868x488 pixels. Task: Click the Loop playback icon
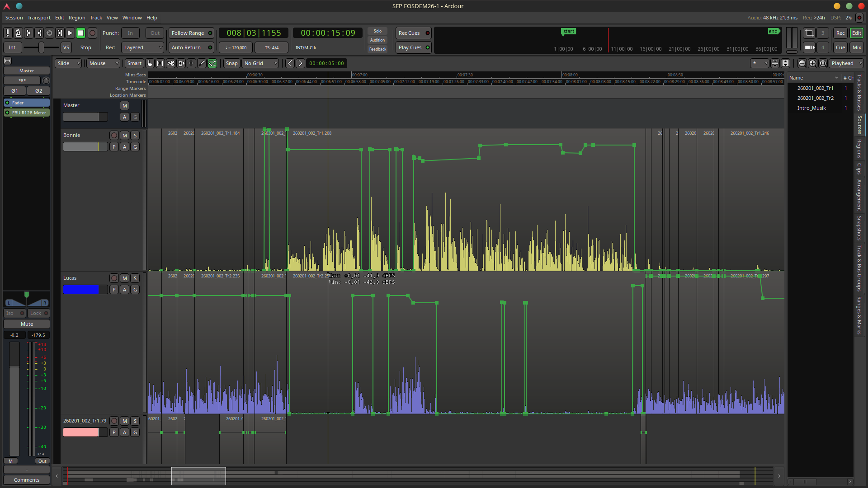(x=49, y=33)
